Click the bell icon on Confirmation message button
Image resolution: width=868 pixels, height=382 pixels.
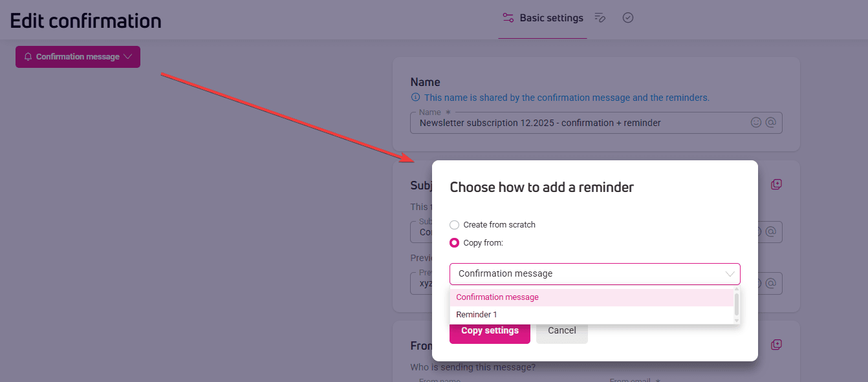pos(28,57)
